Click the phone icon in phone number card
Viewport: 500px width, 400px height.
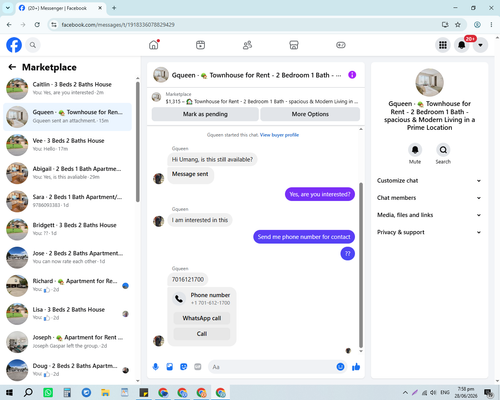click(179, 299)
